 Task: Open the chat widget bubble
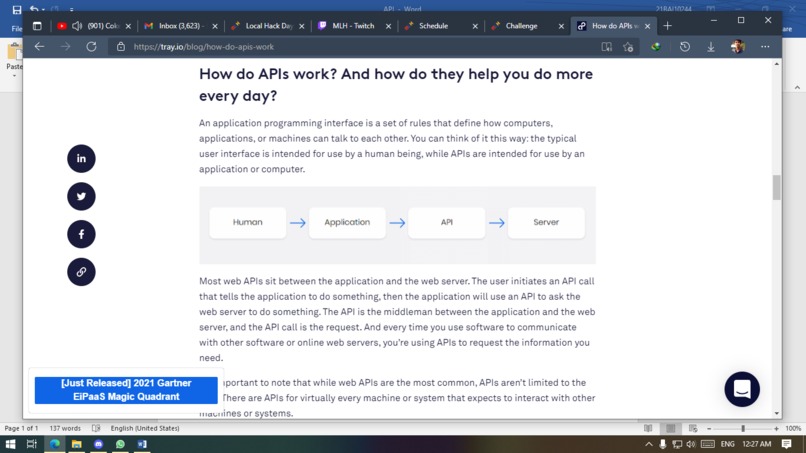742,389
